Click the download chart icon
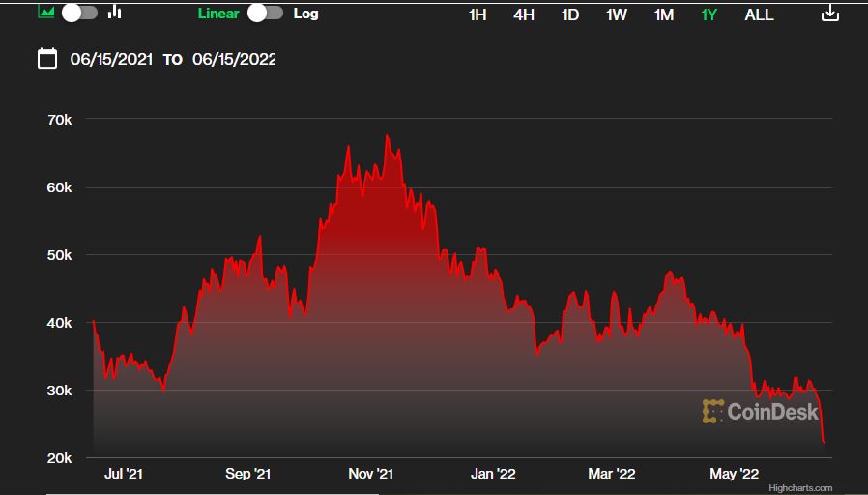868x495 pixels. pyautogui.click(x=829, y=14)
